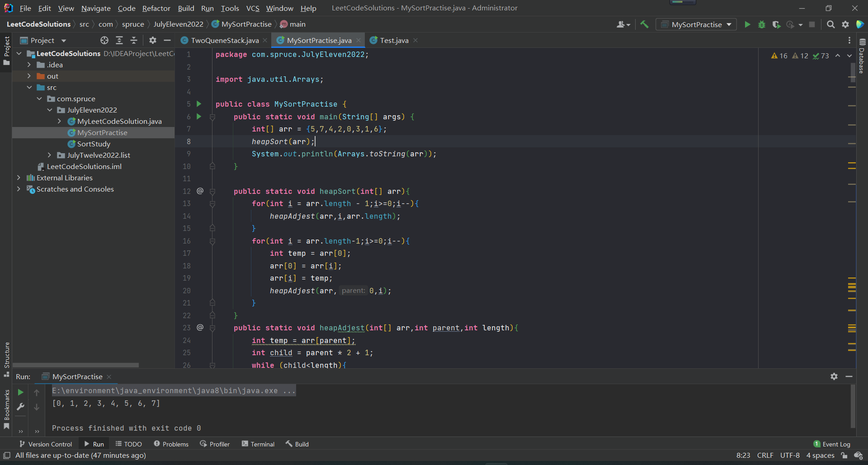Open Project panel options gear

pyautogui.click(x=153, y=40)
